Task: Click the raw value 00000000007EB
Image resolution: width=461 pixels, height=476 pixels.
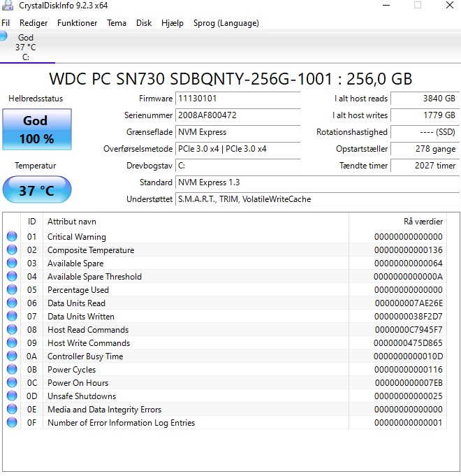Action: [x=409, y=383]
